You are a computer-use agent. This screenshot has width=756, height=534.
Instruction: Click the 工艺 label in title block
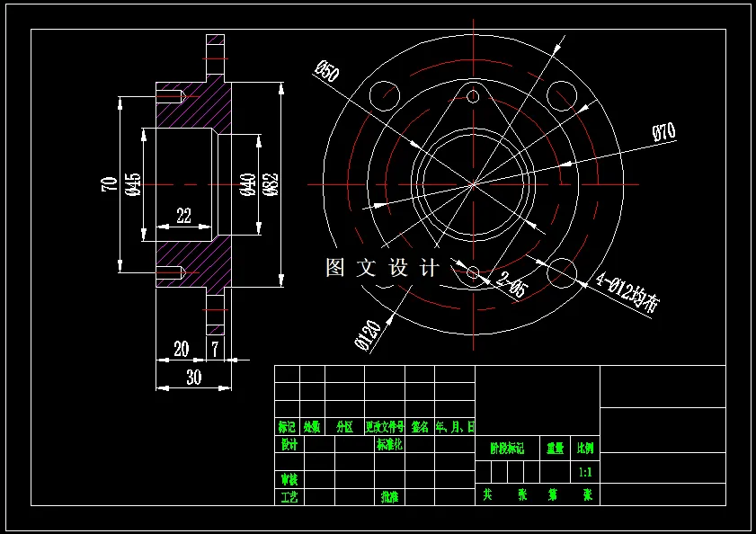point(289,497)
